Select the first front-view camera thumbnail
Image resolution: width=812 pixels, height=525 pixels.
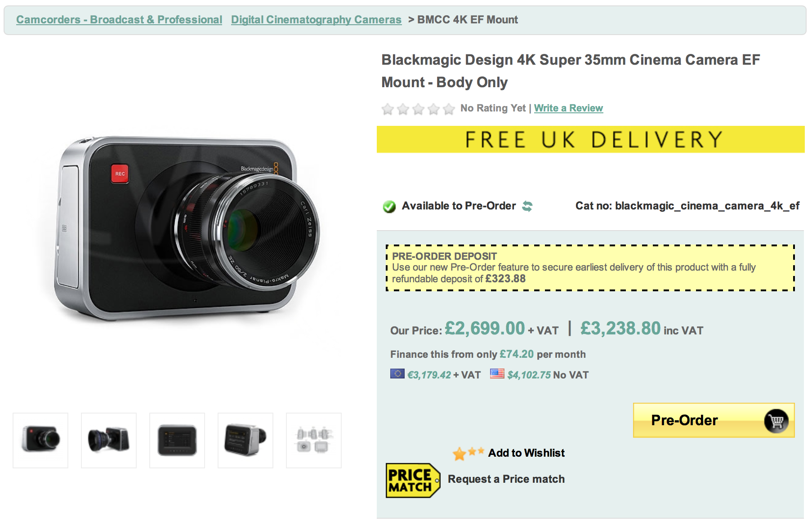pyautogui.click(x=40, y=440)
